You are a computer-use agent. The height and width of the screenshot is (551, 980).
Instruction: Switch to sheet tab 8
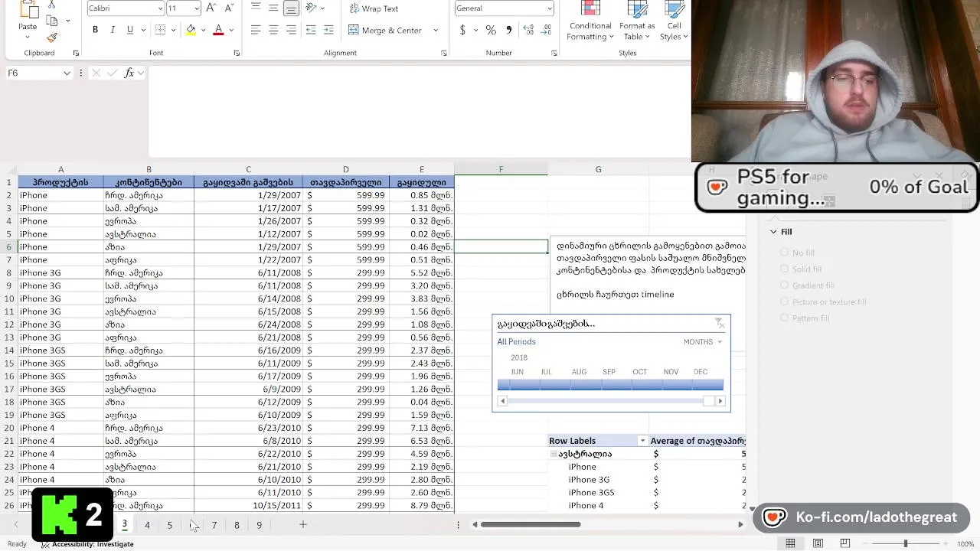[x=237, y=525]
